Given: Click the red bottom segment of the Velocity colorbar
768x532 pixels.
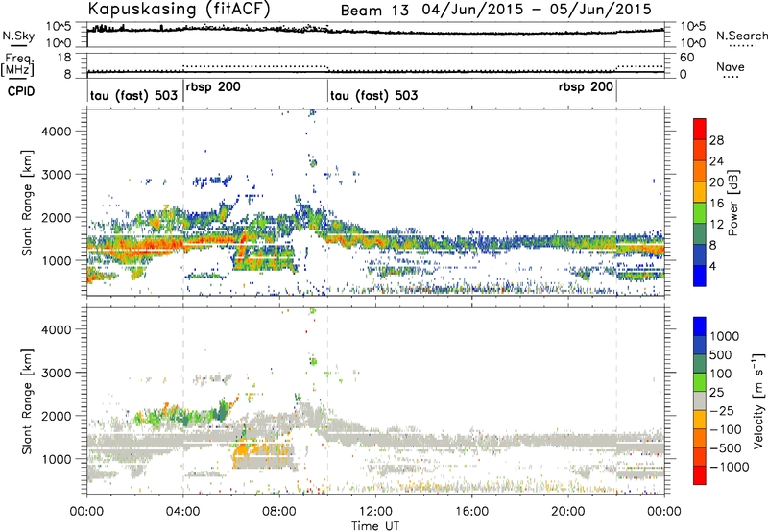Looking at the screenshot, I should pos(700,475).
